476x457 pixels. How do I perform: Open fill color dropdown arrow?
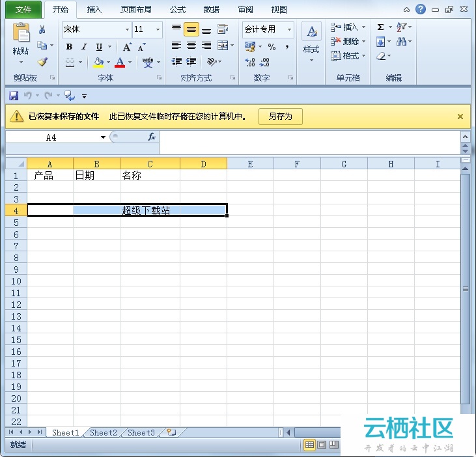pyautogui.click(x=108, y=62)
